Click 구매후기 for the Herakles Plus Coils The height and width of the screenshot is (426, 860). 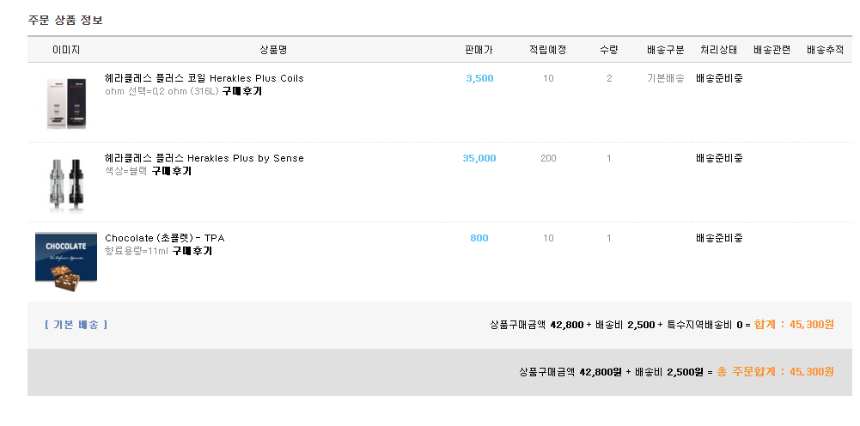tap(241, 91)
